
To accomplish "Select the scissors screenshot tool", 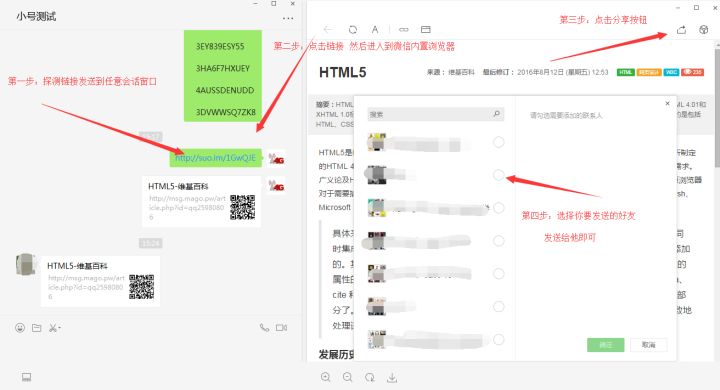I will pos(53,328).
